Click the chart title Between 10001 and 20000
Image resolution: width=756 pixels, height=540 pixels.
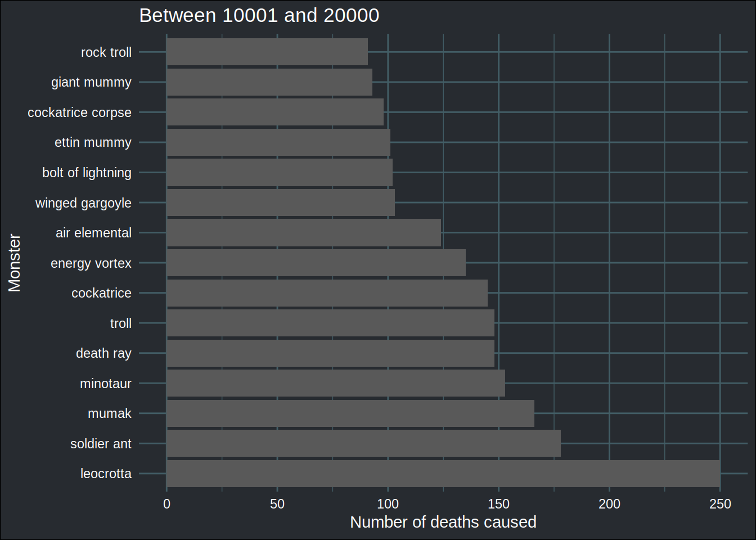point(259,15)
